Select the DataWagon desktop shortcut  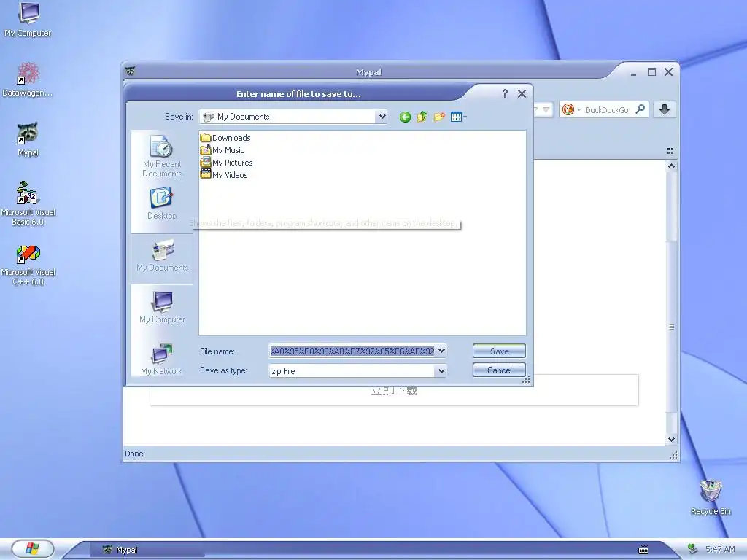coord(28,79)
